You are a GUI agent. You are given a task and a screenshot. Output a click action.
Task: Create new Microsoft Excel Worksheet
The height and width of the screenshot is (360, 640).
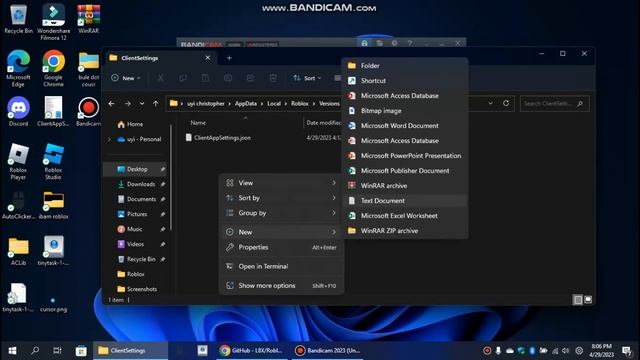(405, 216)
